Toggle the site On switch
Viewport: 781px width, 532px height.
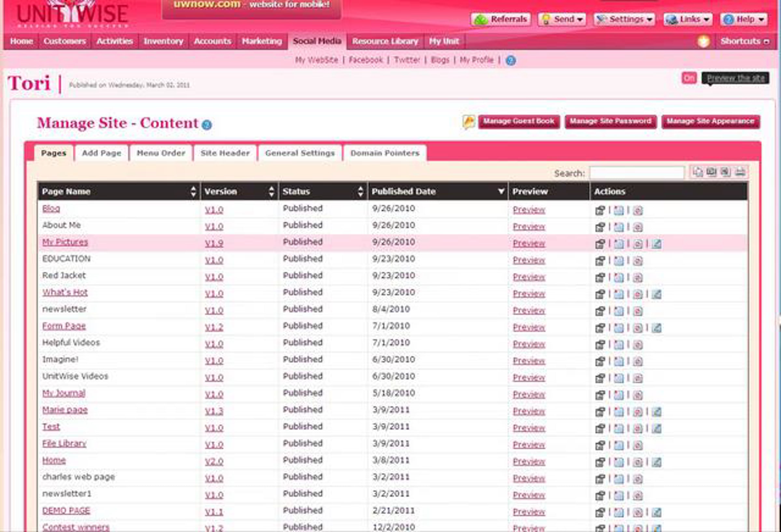coord(689,78)
